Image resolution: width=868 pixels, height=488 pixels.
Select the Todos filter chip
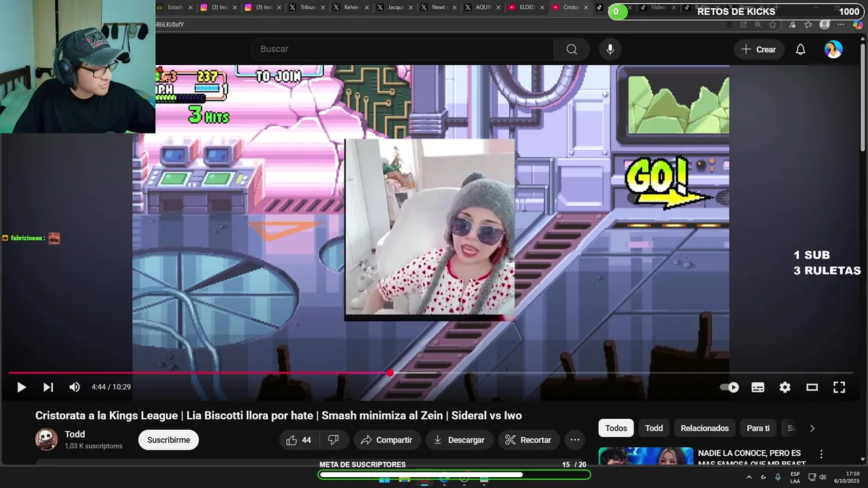pyautogui.click(x=616, y=428)
